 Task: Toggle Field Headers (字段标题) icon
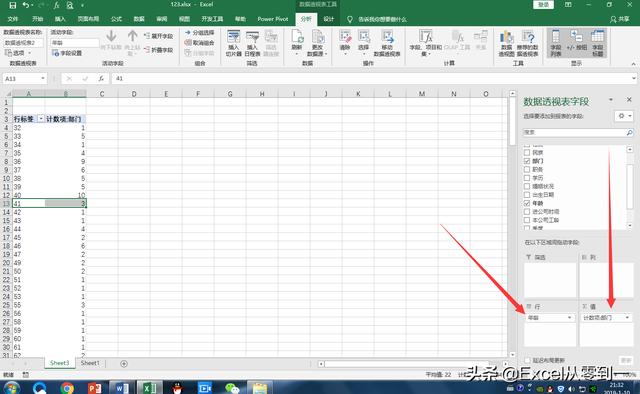598,43
